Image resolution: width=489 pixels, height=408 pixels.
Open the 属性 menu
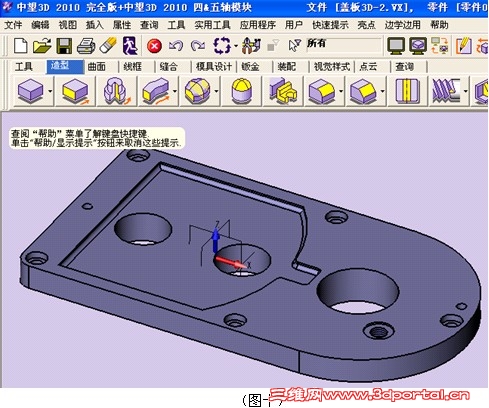(x=122, y=25)
